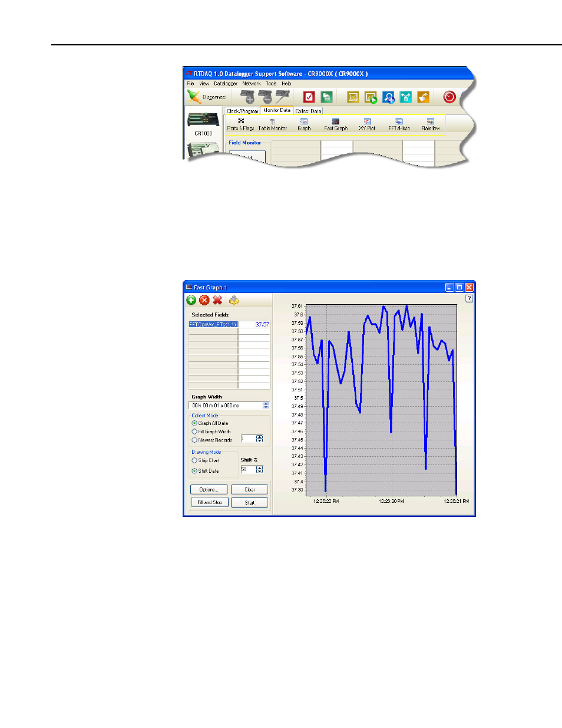Launch Fast Graph from Monitor Data toolbar
This screenshot has width=562, height=728.
[x=336, y=124]
